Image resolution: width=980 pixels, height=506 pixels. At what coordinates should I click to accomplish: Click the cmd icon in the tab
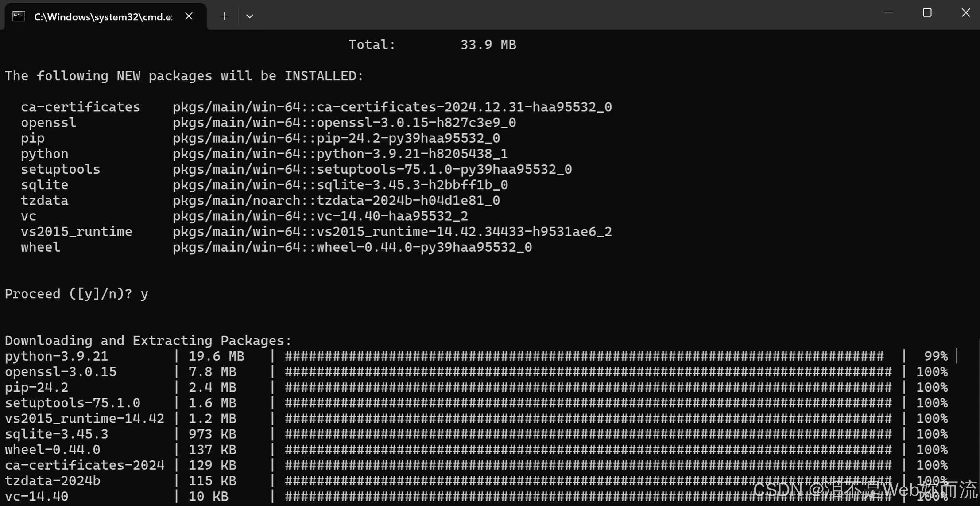tap(19, 16)
